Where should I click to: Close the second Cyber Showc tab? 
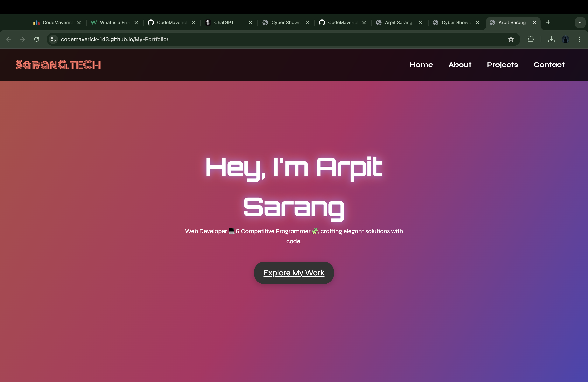click(x=477, y=23)
